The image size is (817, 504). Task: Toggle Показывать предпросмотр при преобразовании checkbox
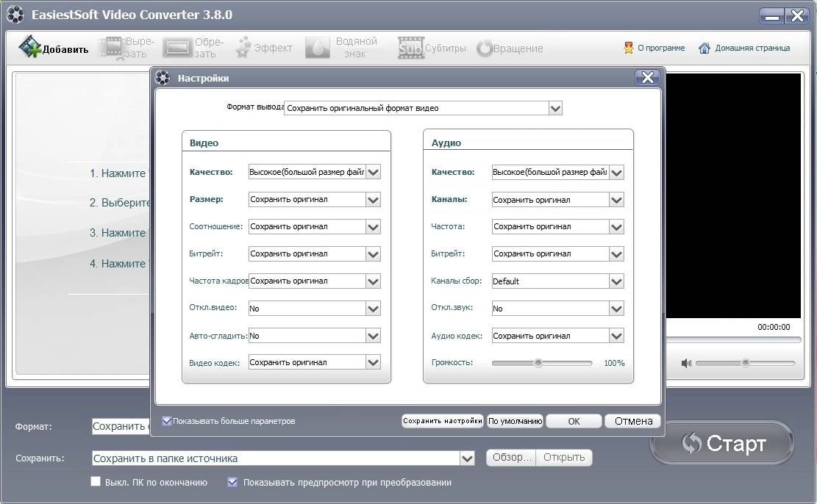232,482
